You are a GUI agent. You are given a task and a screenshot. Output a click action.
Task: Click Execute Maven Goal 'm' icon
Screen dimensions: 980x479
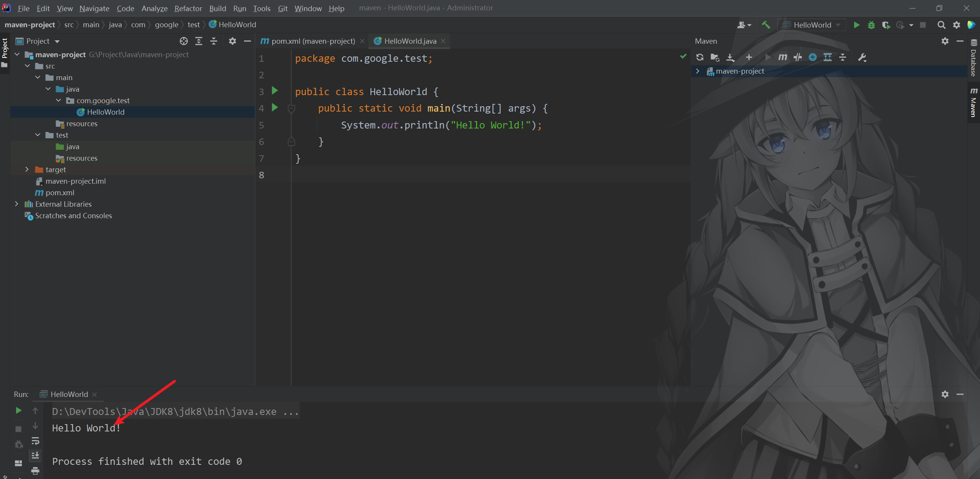782,57
